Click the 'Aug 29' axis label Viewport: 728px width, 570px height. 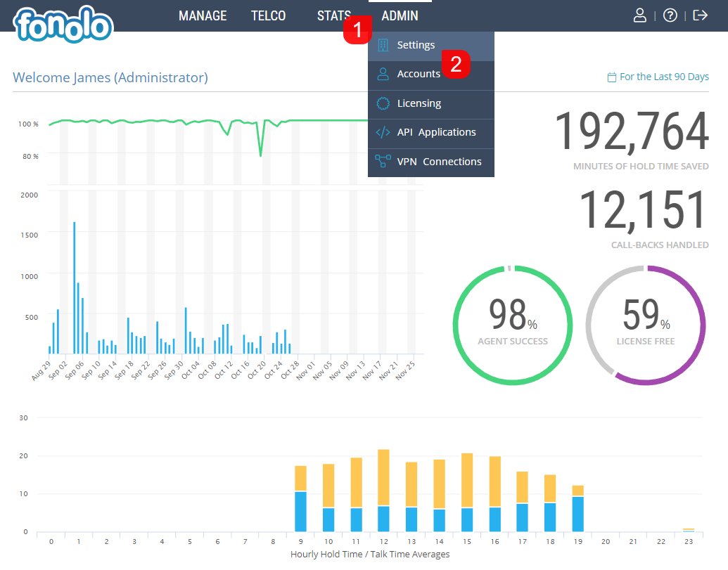pos(41,370)
